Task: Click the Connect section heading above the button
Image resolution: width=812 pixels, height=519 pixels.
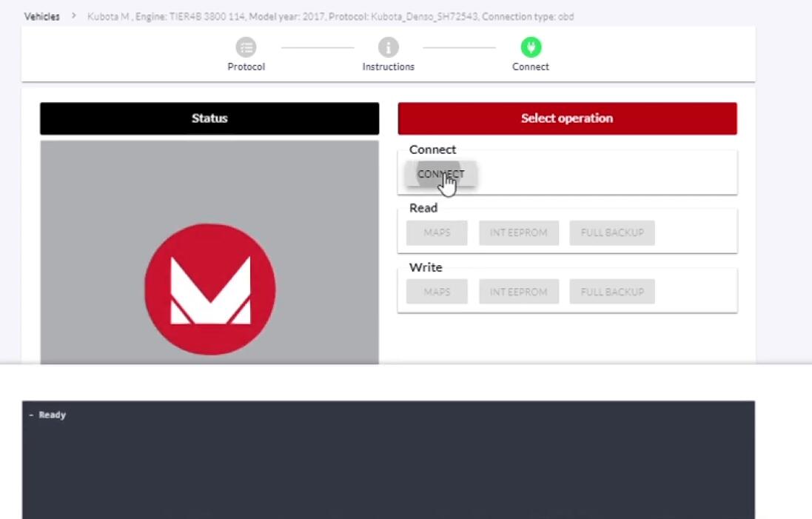Action: [x=432, y=150]
